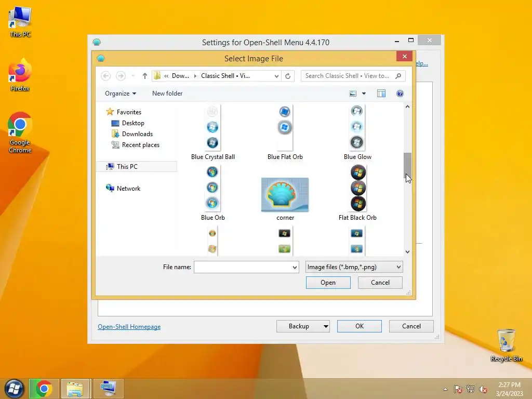Select the Blue Flat Orb image file
532x399 pixels.
285,132
